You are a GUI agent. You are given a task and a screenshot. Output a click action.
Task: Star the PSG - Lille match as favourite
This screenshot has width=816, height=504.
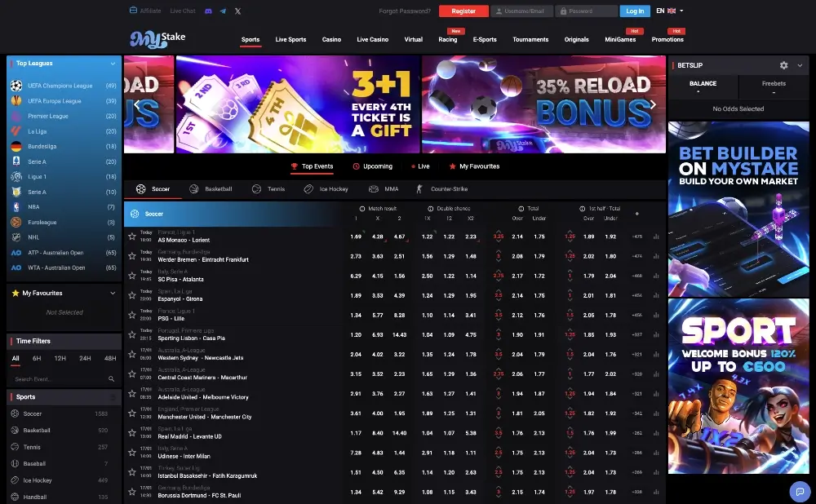pos(131,316)
